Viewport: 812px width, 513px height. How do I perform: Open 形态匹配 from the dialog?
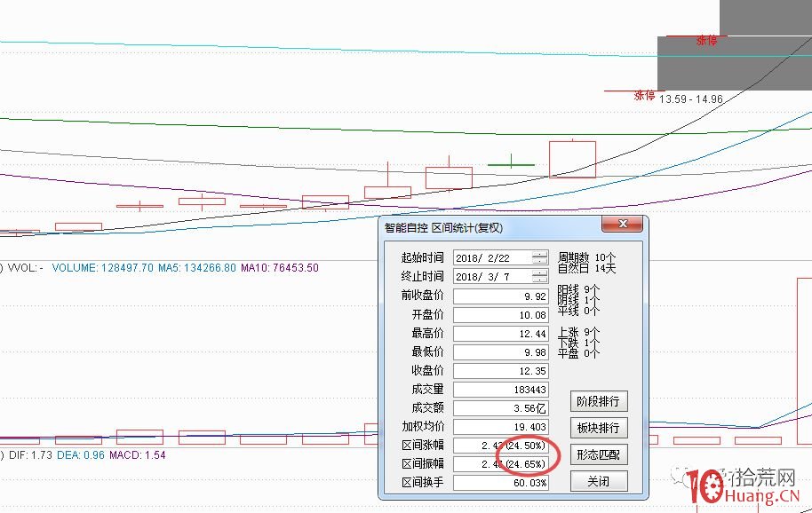coord(599,454)
